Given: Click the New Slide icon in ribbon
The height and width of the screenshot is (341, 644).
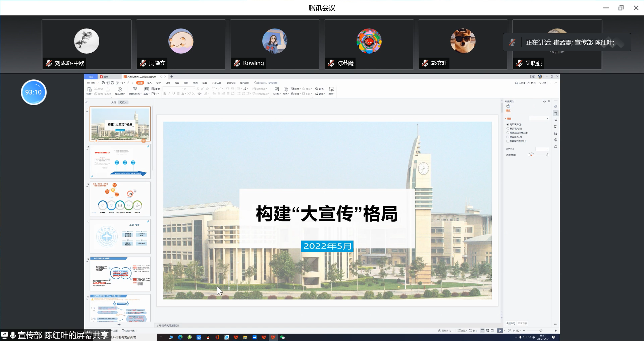Looking at the screenshot, I should (x=135, y=89).
